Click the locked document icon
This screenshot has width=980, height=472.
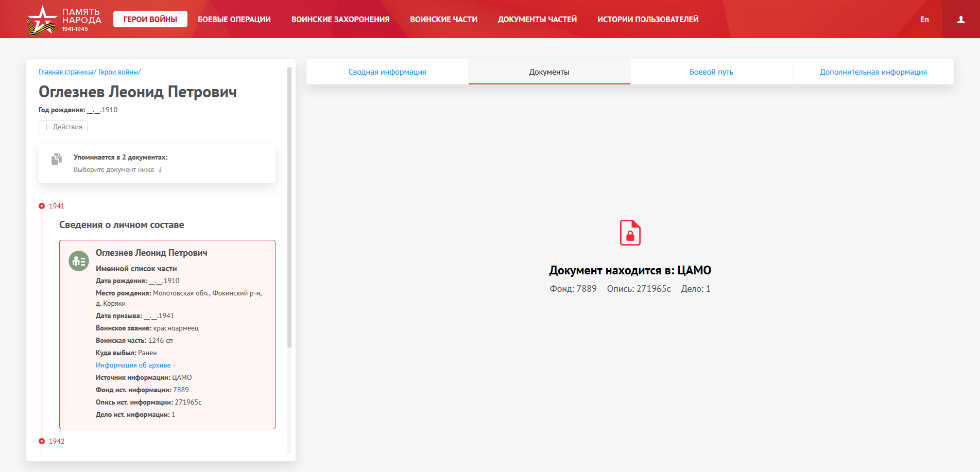630,233
